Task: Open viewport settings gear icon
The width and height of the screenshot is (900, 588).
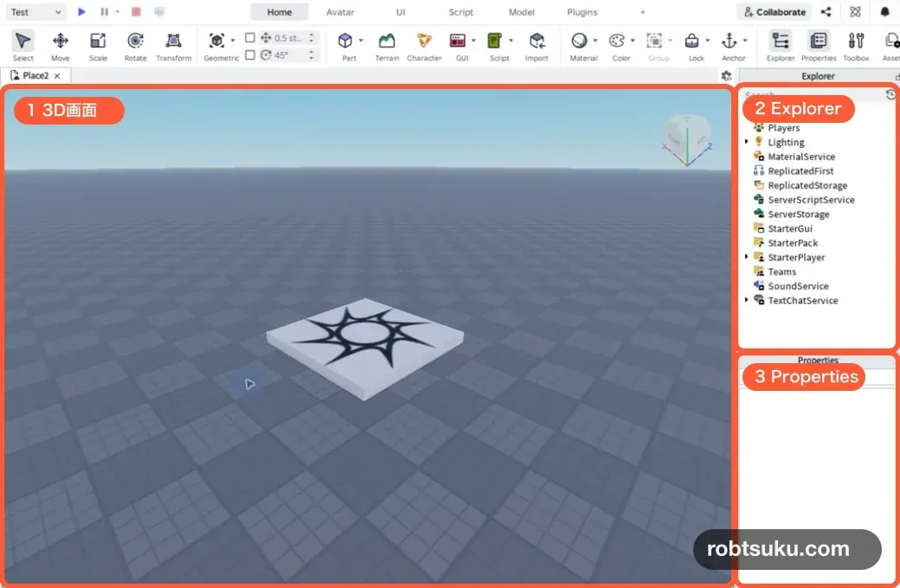Action: [x=726, y=76]
